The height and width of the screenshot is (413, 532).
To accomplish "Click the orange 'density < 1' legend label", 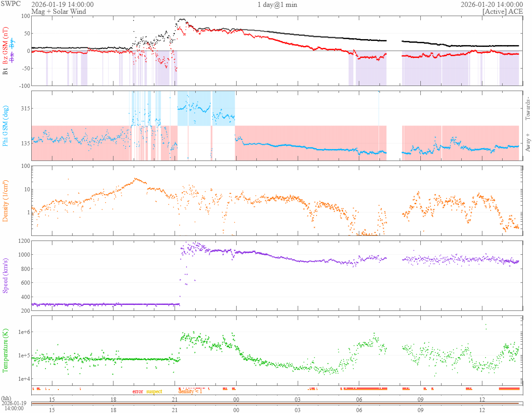I will point(190,391).
